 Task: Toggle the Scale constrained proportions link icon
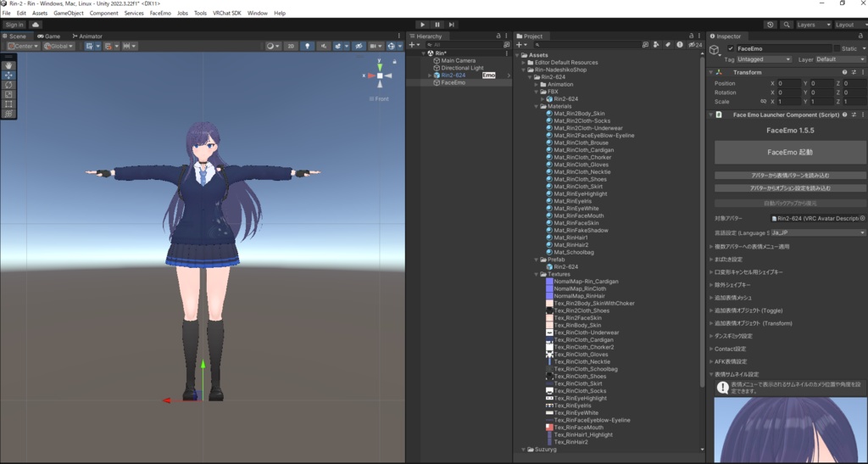[764, 101]
